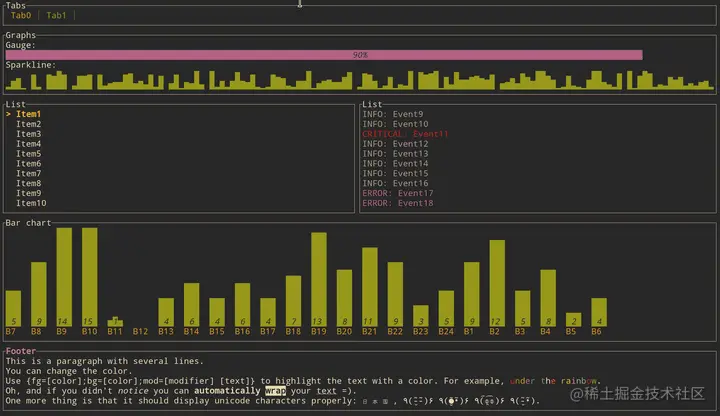The width and height of the screenshot is (720, 416).
Task: Click the INFO: Event10 log entry
Action: point(395,124)
